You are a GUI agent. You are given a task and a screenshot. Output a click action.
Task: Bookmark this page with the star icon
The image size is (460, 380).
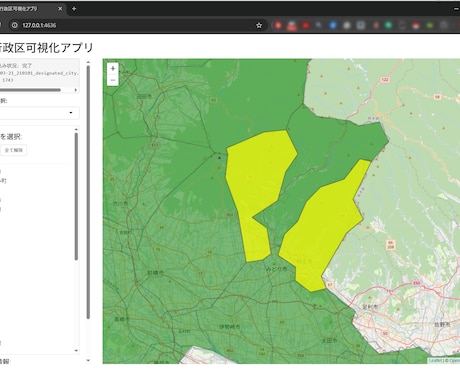[259, 25]
